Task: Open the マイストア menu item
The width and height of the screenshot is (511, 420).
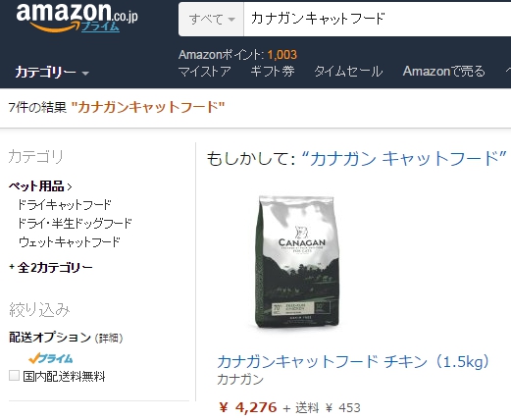Action: pos(205,72)
